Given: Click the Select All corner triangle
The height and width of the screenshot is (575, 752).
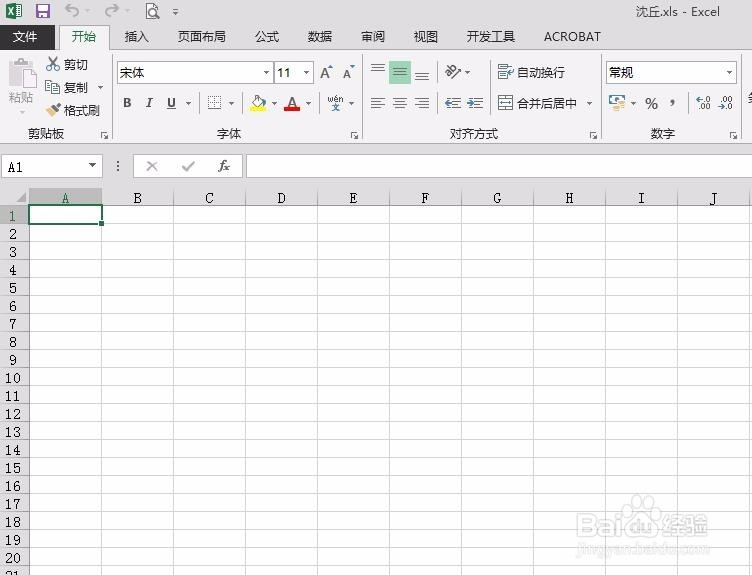Looking at the screenshot, I should (x=20, y=197).
